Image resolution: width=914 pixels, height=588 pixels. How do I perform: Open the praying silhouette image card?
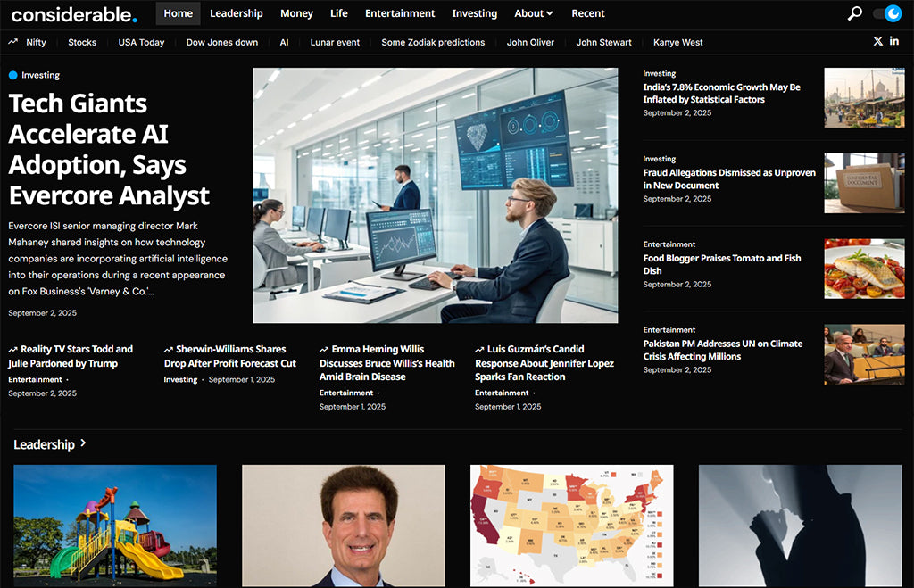coord(800,526)
